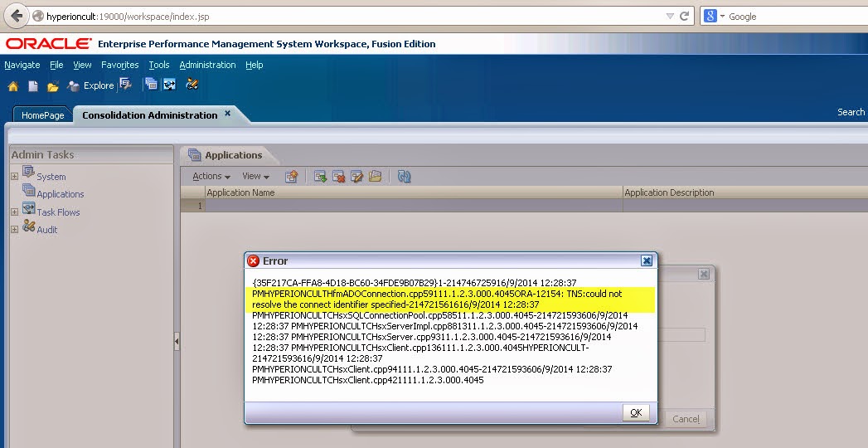
Task: Click the Google search field
Action: (x=798, y=16)
